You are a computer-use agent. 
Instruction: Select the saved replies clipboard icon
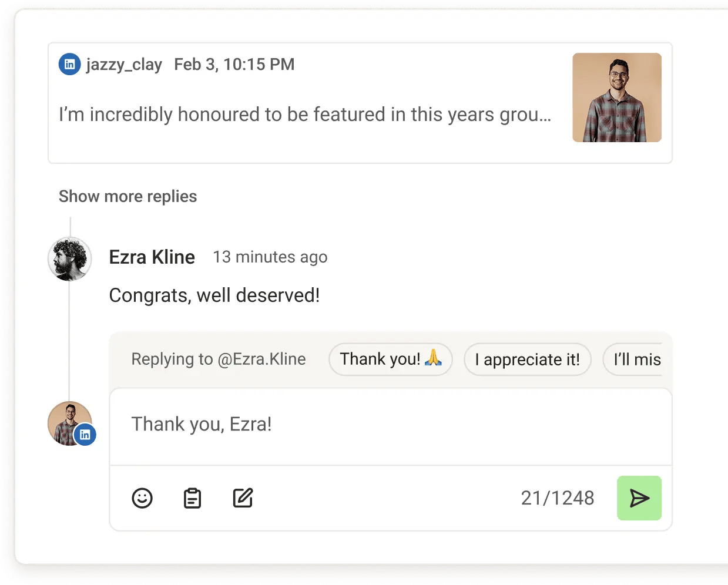[192, 497]
